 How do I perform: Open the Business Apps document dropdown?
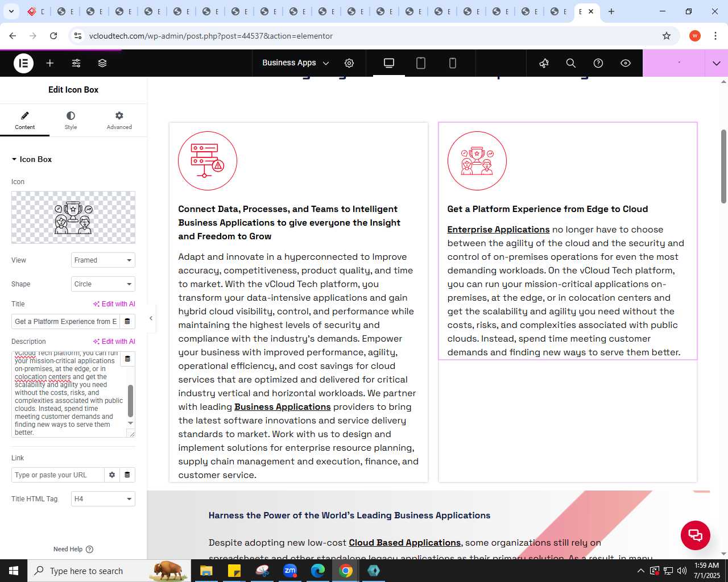click(296, 63)
